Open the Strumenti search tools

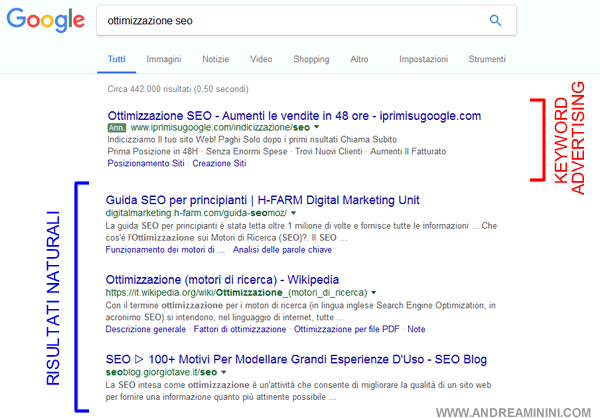click(x=487, y=60)
